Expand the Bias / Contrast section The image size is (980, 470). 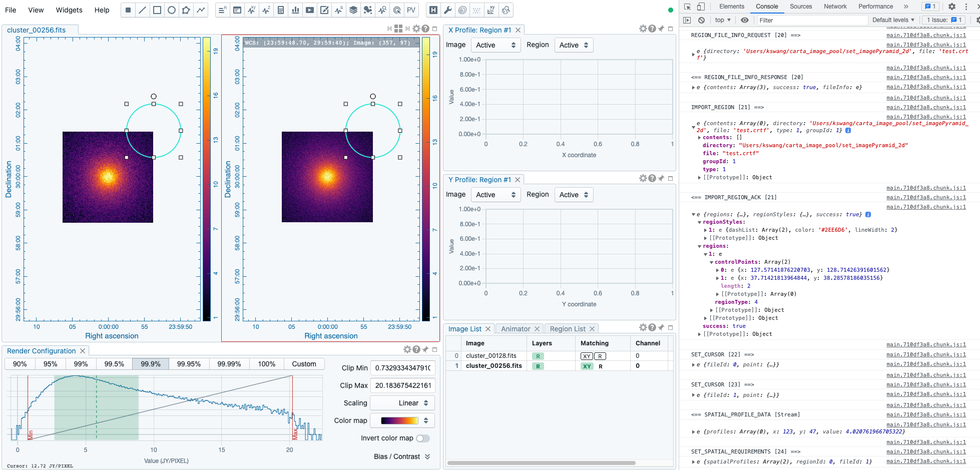point(402,456)
